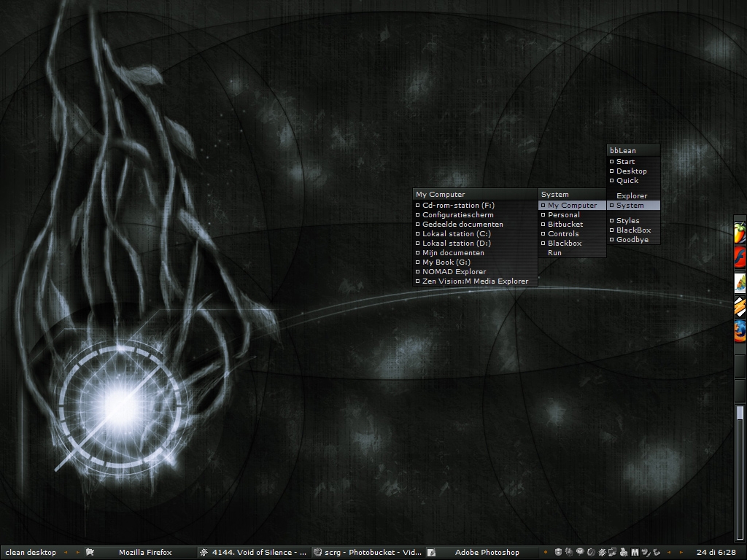Open Flash from the side dock
747x560 pixels.
point(740,257)
